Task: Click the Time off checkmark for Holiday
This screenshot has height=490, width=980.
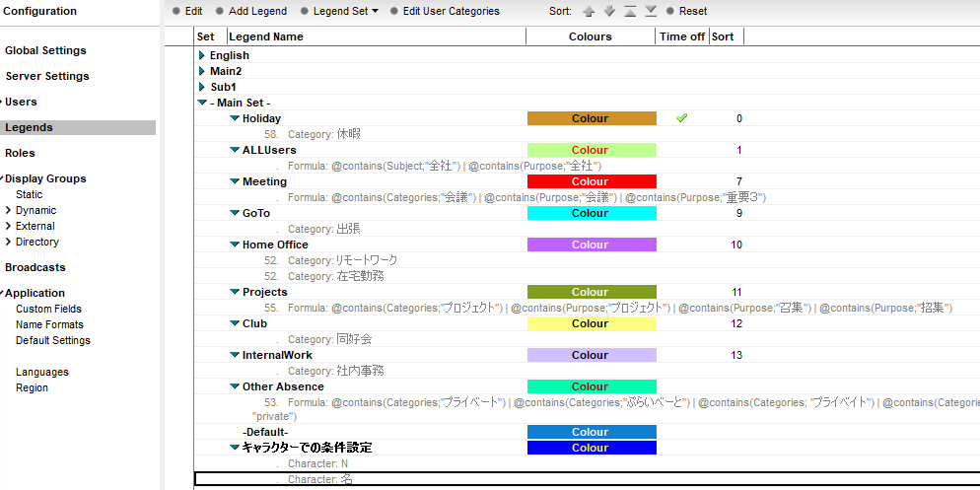Action: pos(682,118)
